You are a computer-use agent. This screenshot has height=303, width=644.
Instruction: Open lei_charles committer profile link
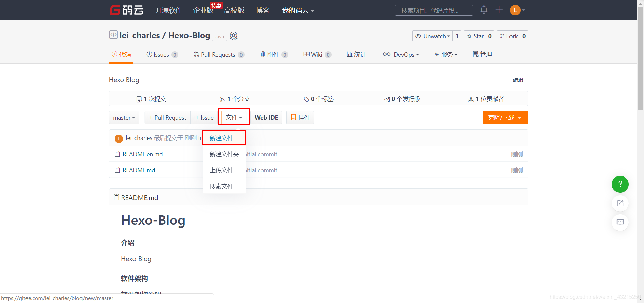[139, 138]
